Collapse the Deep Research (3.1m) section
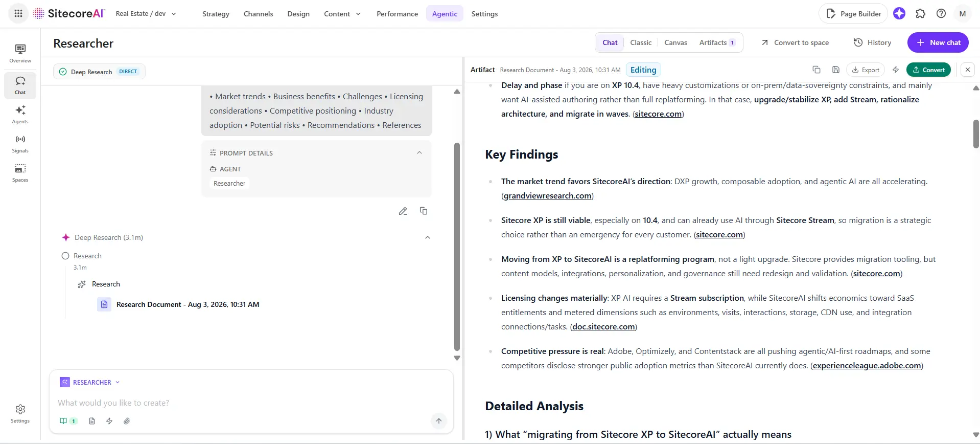980x444 pixels. pos(428,237)
